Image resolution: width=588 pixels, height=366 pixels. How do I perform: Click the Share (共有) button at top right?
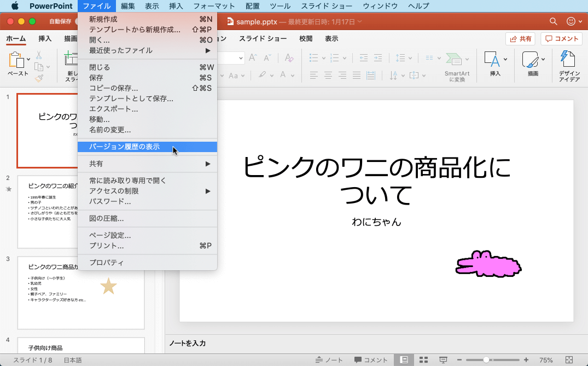pyautogui.click(x=521, y=39)
